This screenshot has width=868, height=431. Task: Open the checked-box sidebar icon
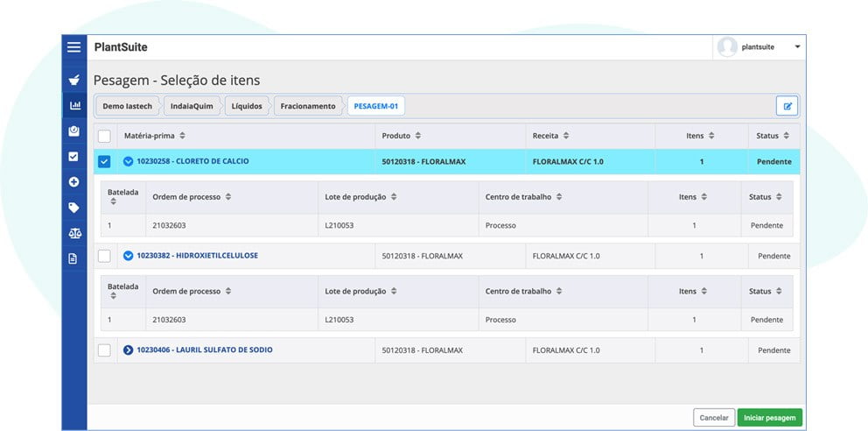pos(73,157)
